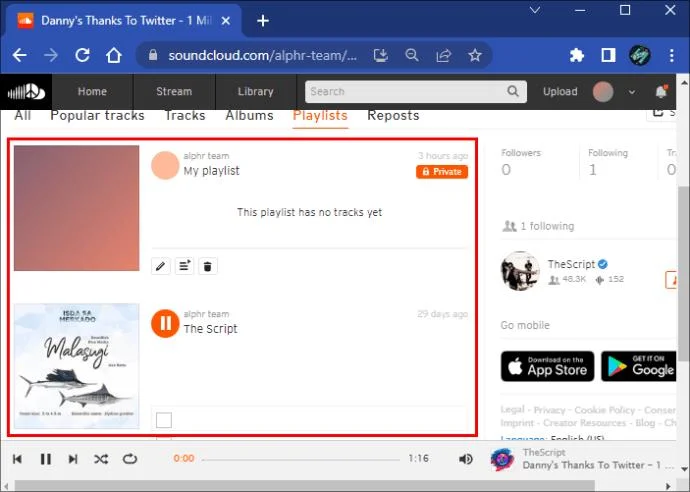The height and width of the screenshot is (492, 690).
Task: Open the user account dropdown arrow
Action: tap(631, 92)
